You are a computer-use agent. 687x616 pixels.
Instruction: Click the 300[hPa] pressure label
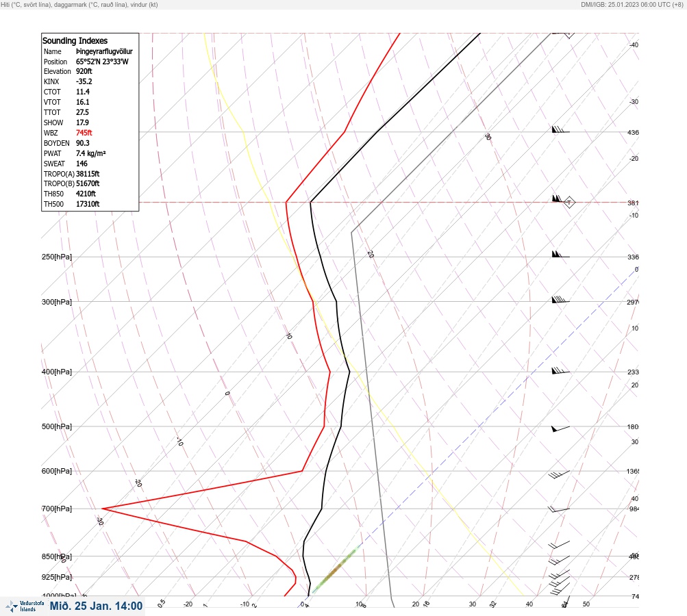(x=57, y=302)
